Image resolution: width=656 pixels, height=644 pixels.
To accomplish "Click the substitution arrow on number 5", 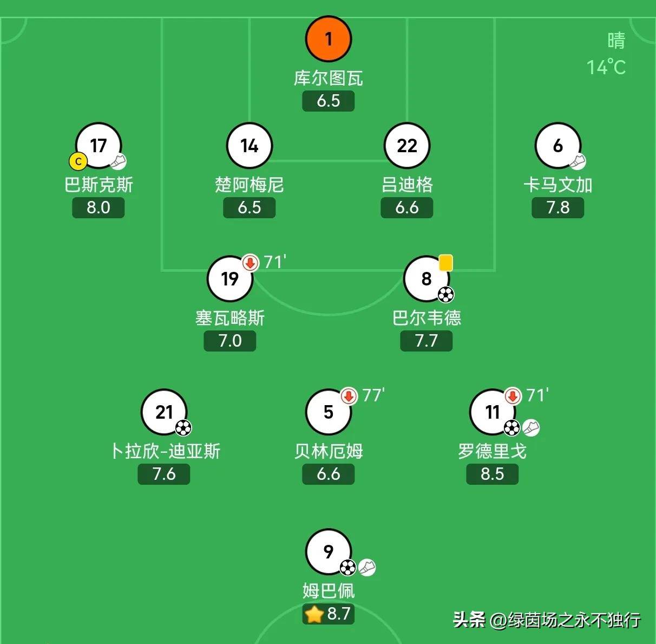I will (349, 396).
